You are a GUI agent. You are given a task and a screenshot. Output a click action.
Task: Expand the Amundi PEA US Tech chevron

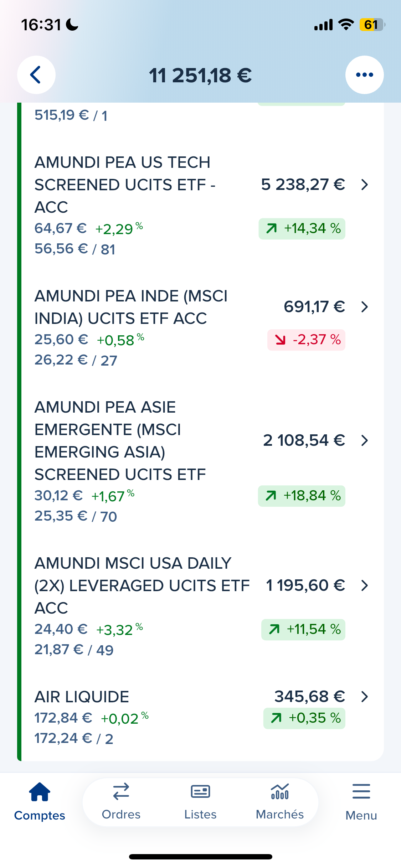(364, 185)
